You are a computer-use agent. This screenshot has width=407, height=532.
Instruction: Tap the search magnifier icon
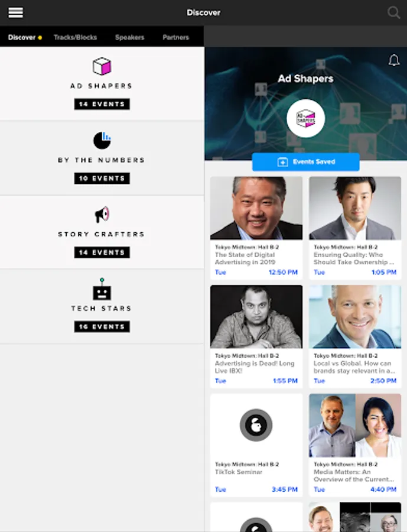[x=394, y=12]
